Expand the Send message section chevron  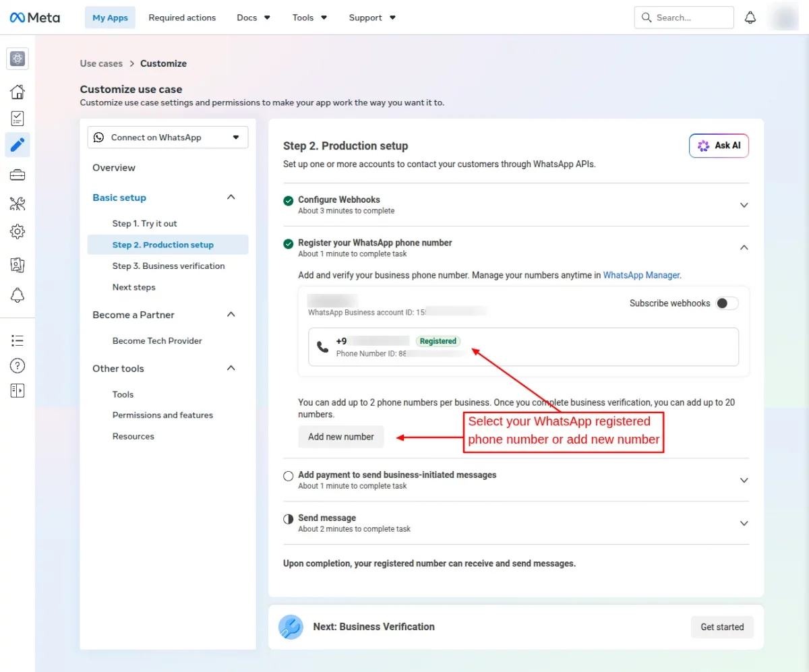tap(744, 523)
